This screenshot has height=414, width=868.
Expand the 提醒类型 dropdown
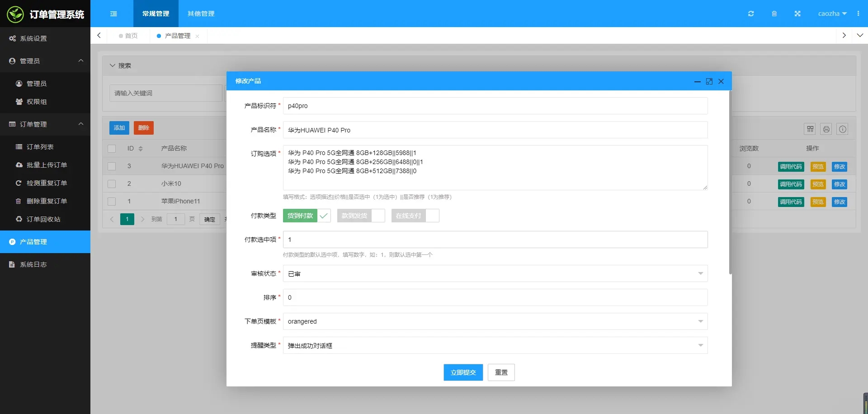point(495,345)
